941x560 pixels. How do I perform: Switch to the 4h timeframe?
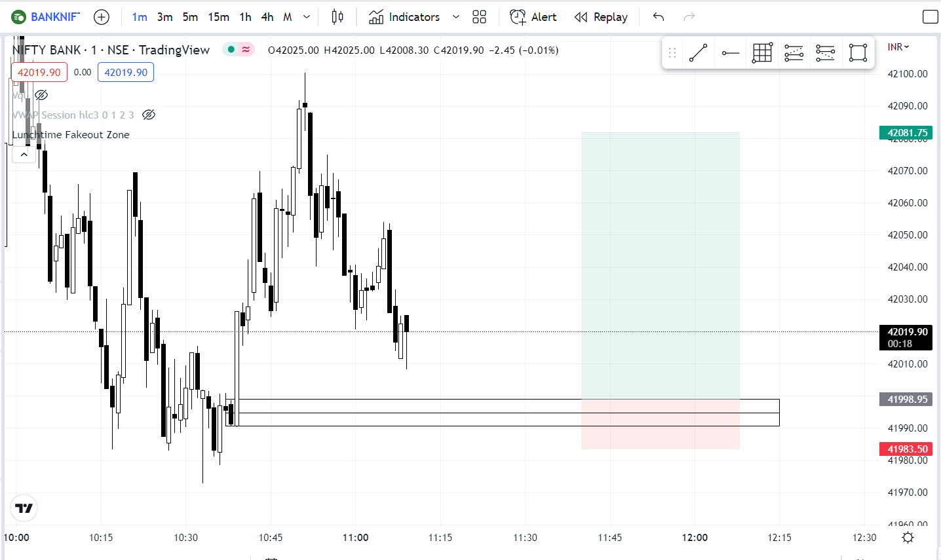(x=267, y=17)
